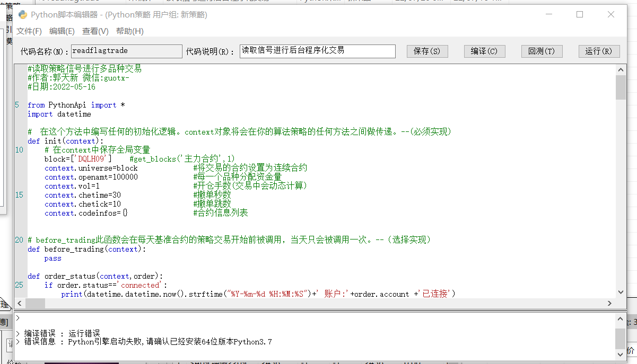Click the 回测(T) backtest button
This screenshot has height=364, width=637.
pos(542,51)
